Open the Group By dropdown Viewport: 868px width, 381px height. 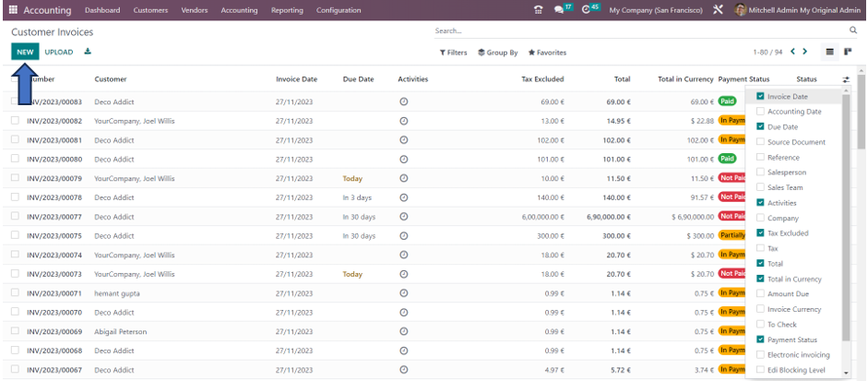coord(498,53)
